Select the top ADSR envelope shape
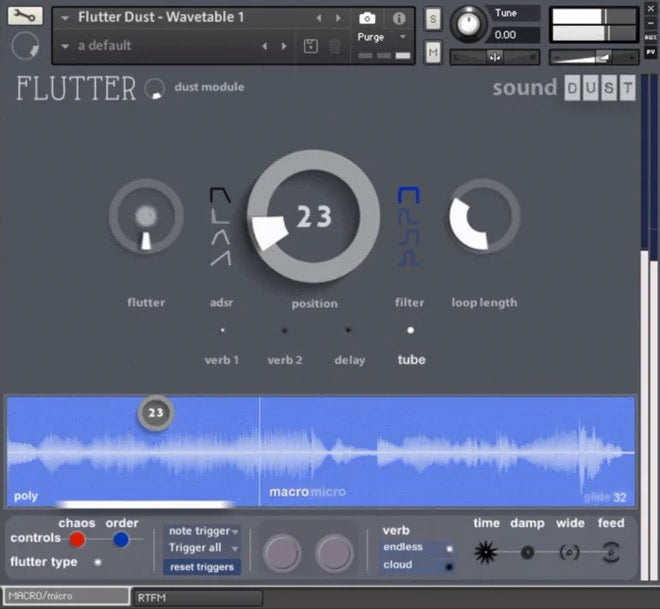The image size is (660, 609). pos(220,194)
